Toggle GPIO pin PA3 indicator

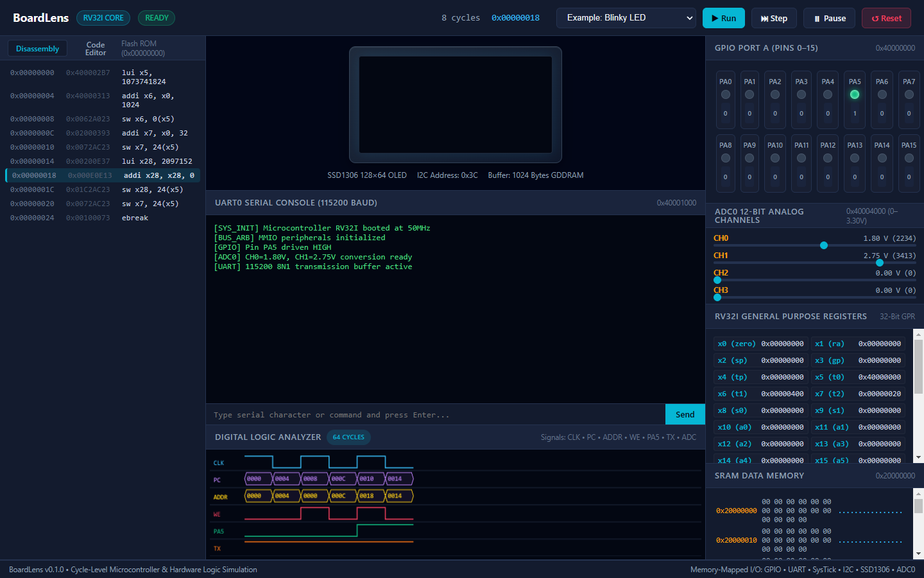click(801, 94)
